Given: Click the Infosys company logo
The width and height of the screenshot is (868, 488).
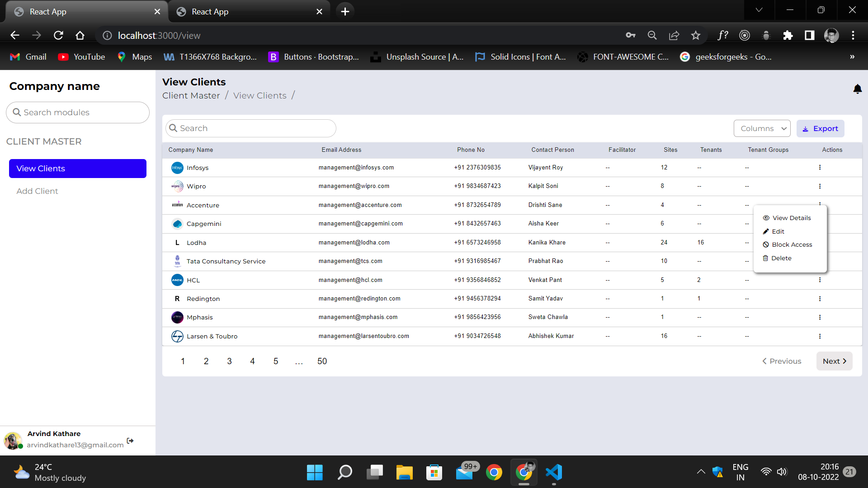Looking at the screenshot, I should 177,168.
